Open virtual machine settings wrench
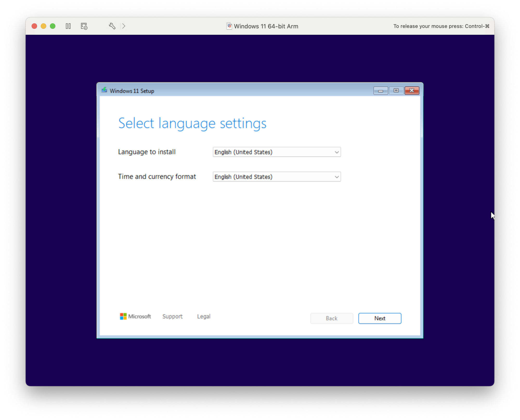This screenshot has width=520, height=420. pos(112,26)
